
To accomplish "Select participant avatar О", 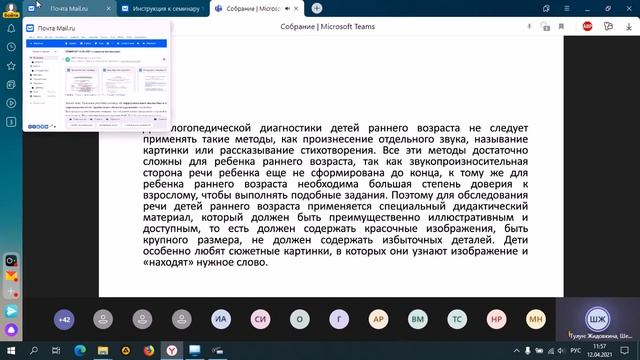I will 300,319.
